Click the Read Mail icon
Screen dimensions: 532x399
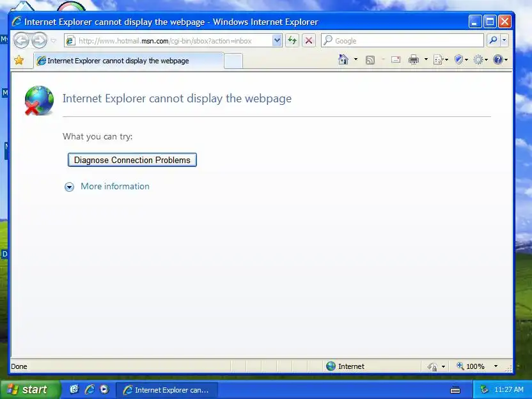(x=396, y=59)
